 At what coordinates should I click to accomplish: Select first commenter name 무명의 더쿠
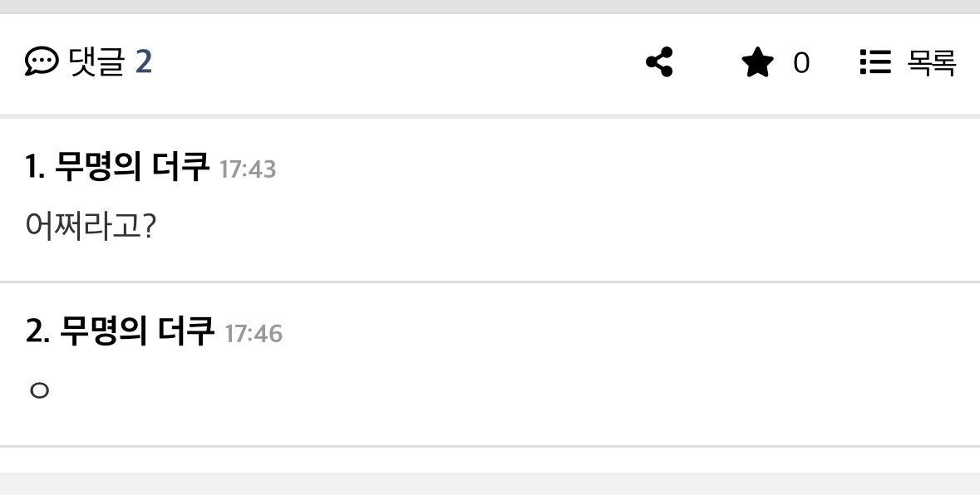point(131,168)
